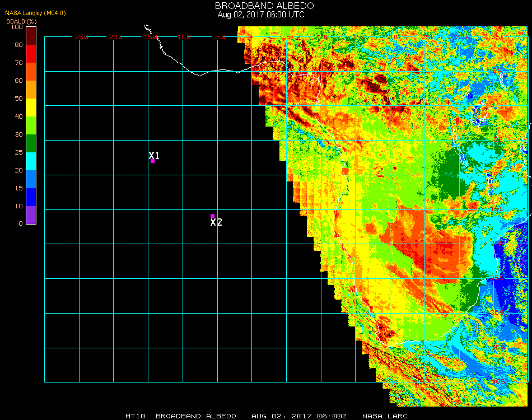This screenshot has width=532, height=420.
Task: Pick the cyan 20–25% legend swatch
Action: 31,161
